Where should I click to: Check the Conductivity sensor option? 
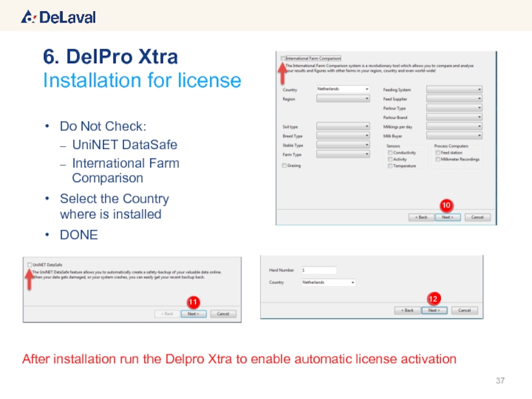[390, 153]
